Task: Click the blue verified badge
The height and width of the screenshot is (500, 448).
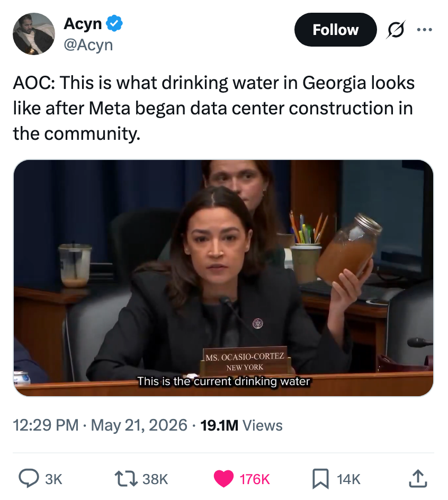Action: click(114, 23)
